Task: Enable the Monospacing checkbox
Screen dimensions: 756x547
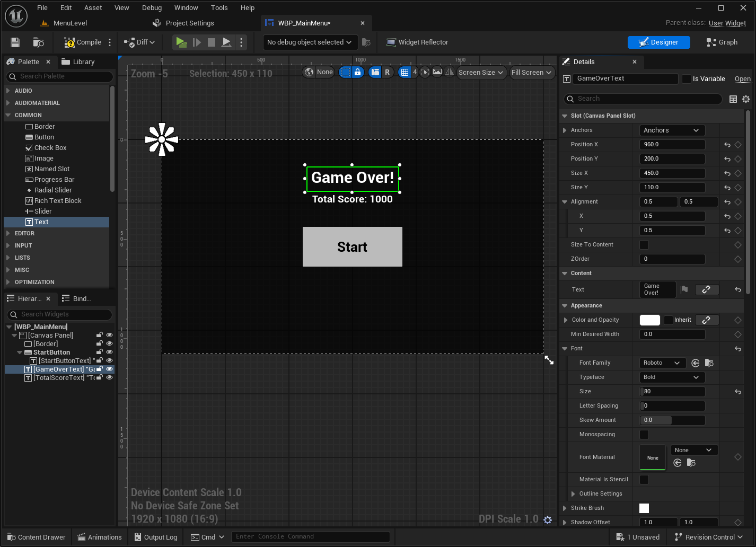Action: (644, 435)
